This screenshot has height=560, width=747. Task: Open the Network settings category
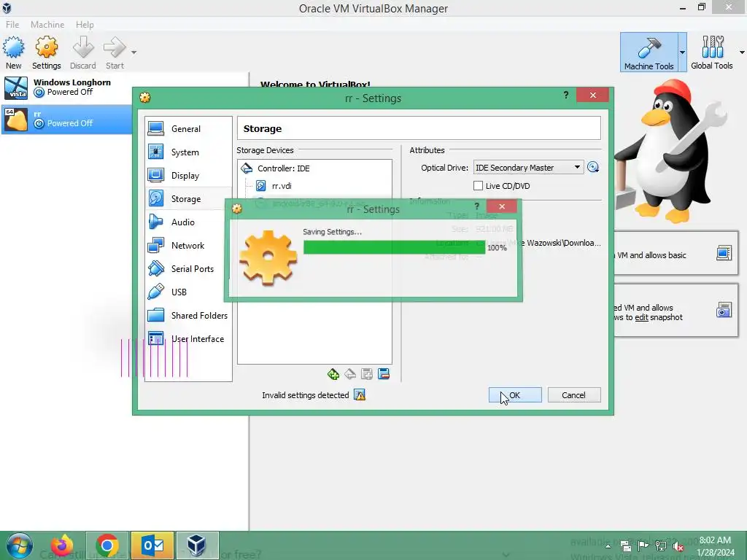188,245
